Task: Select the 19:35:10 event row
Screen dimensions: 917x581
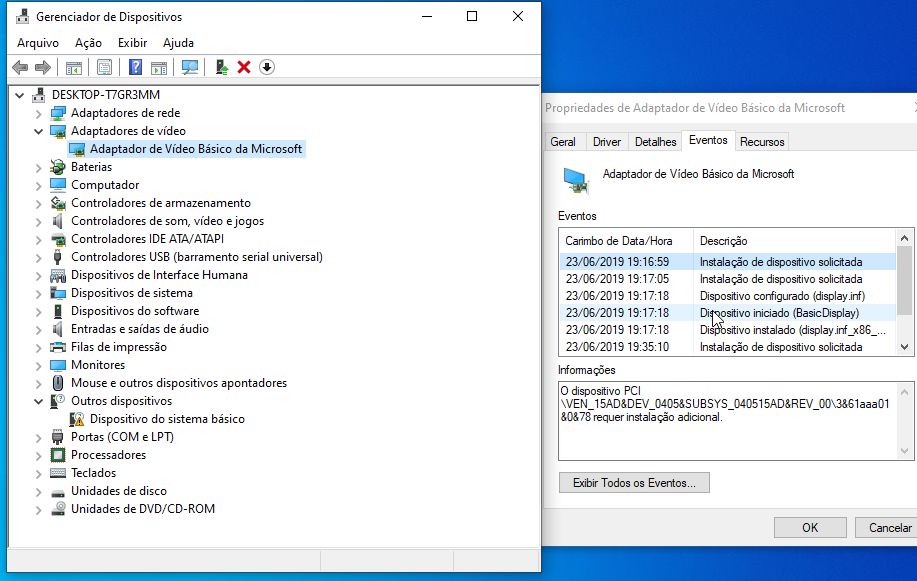Action: pos(728,347)
